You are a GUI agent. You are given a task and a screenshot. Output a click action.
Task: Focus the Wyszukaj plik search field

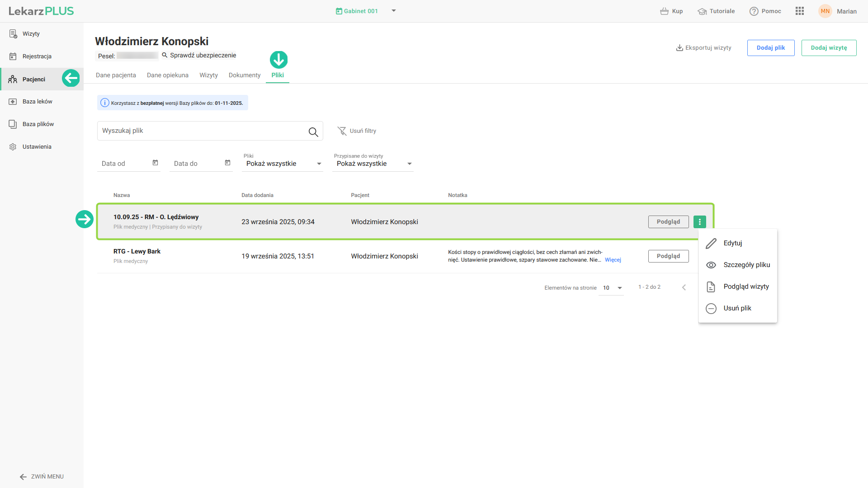pos(201,131)
